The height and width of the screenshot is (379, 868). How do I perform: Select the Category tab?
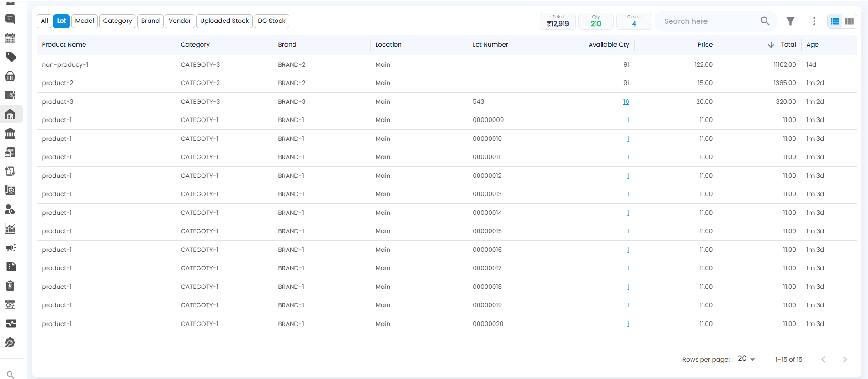(117, 21)
